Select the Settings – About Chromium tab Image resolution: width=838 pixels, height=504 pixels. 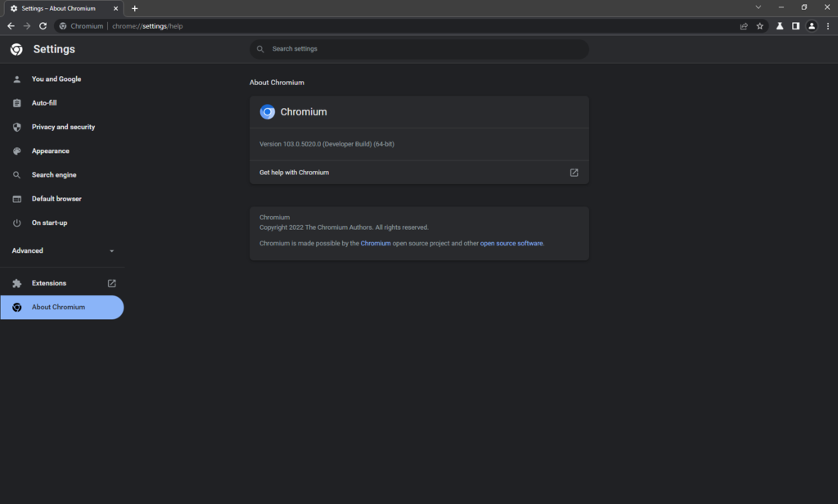tap(62, 8)
